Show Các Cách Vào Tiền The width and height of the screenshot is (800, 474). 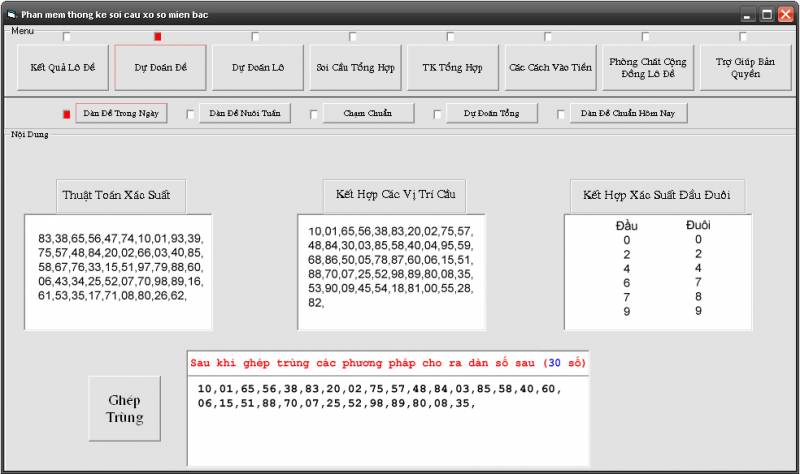click(x=550, y=67)
